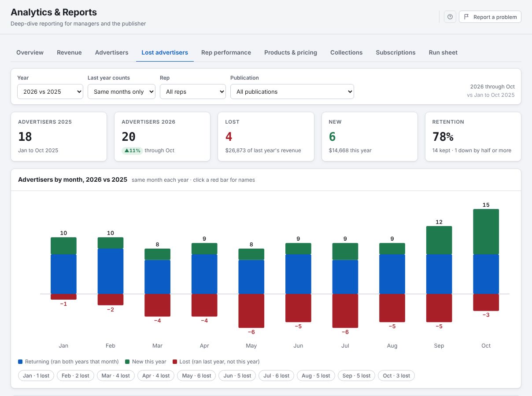The image size is (532, 396).
Task: Click the Lost card showing 4
Action: pos(266,137)
